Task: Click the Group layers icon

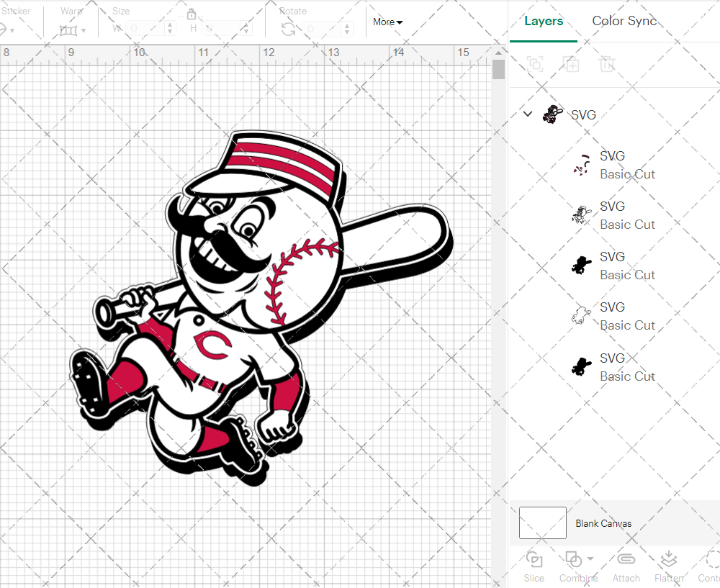Action: tap(535, 64)
